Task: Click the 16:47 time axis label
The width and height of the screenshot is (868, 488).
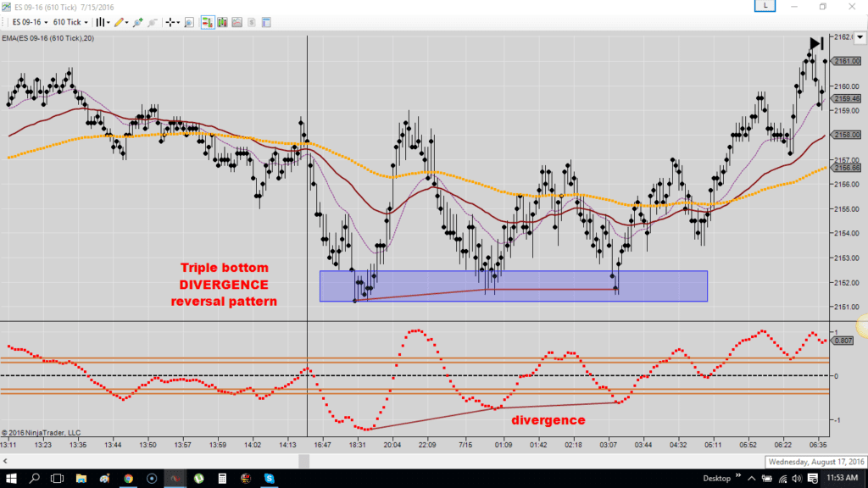Action: click(322, 444)
